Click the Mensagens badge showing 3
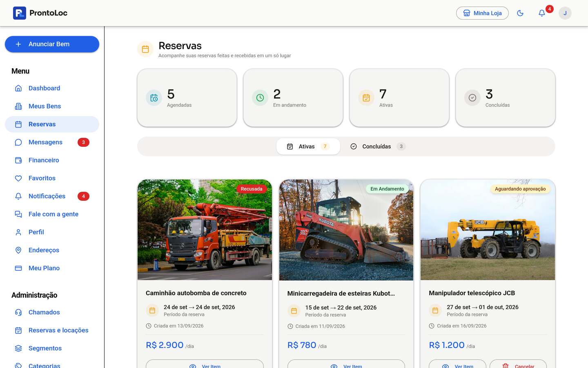 tap(83, 142)
